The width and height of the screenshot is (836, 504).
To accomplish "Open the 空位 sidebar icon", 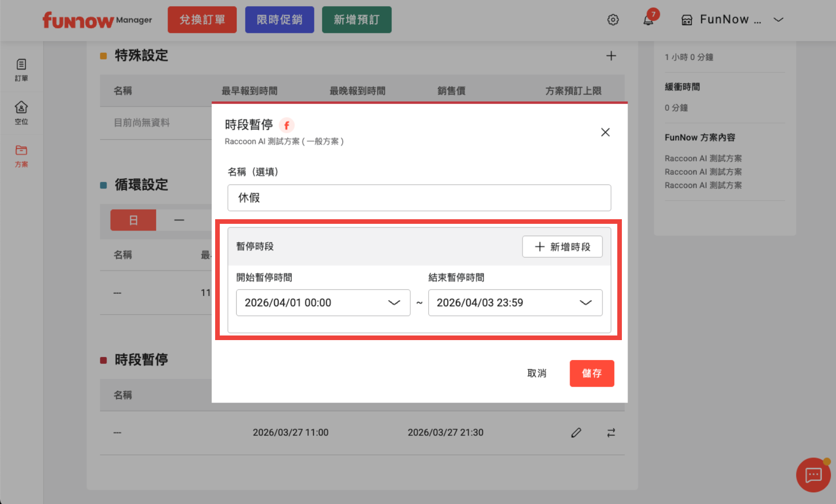I will 22,113.
